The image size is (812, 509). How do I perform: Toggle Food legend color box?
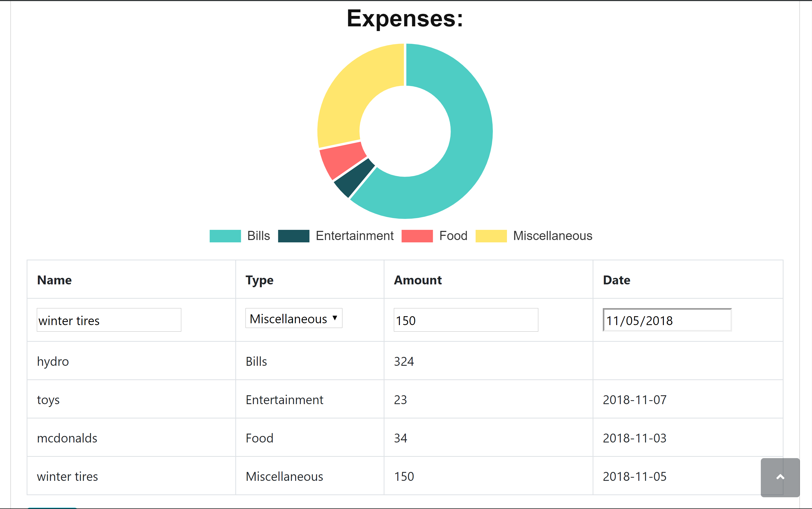pos(417,236)
